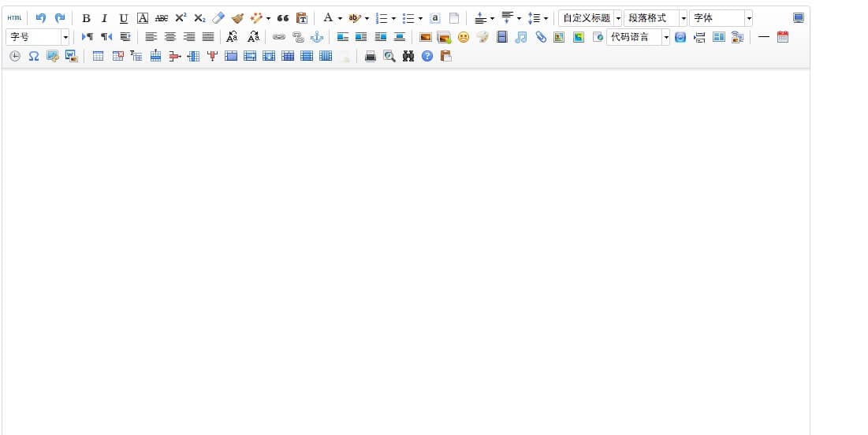Click inside the blank editor content area
This screenshot has width=868, height=435.
[405, 252]
